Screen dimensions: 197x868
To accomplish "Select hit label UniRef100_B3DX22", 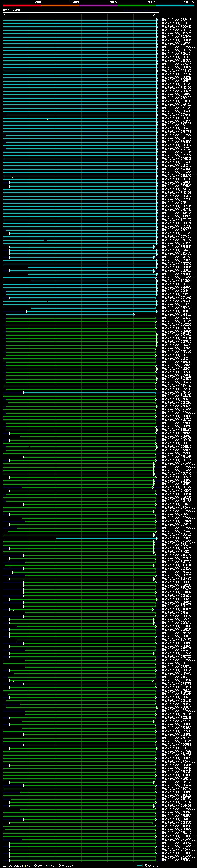I will tap(177, 487).
